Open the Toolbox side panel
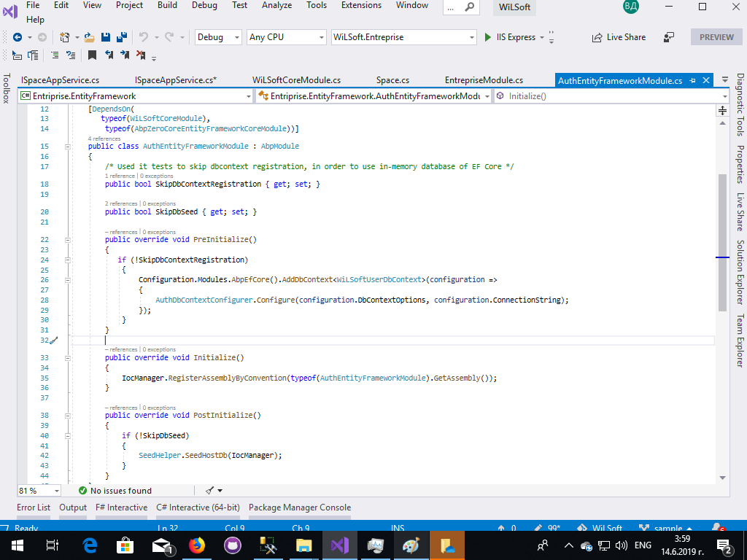The image size is (747, 560). click(x=6, y=88)
